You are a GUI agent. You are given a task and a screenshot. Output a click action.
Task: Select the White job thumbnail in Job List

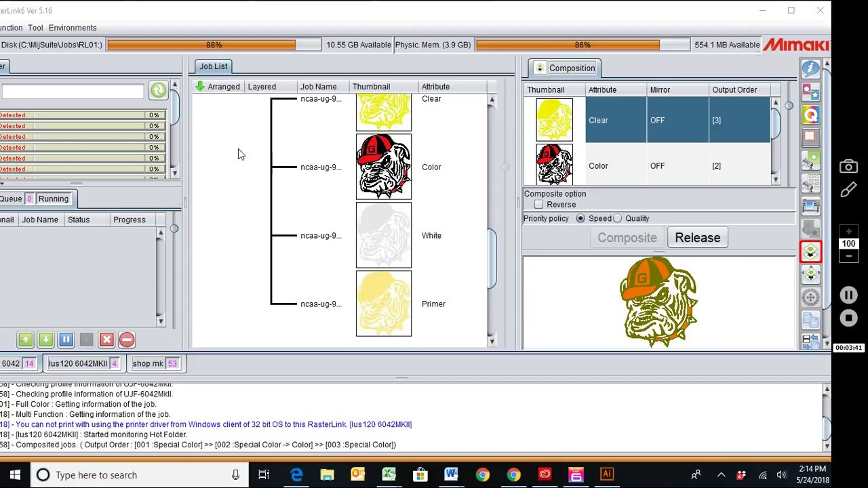pos(384,235)
